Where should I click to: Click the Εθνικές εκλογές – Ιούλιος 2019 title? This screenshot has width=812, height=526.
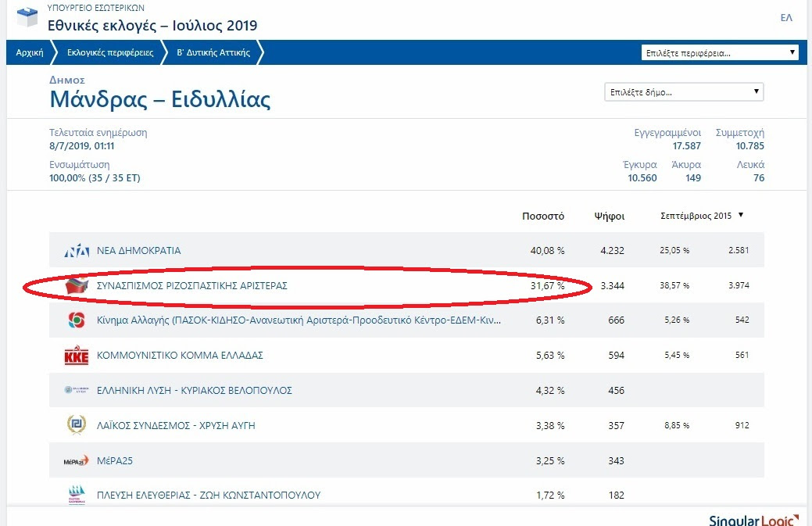coord(152,25)
